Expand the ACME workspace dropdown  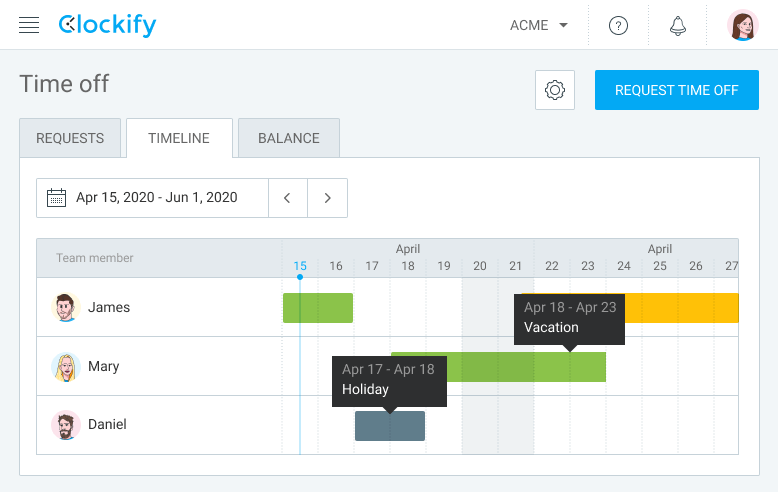coord(539,26)
